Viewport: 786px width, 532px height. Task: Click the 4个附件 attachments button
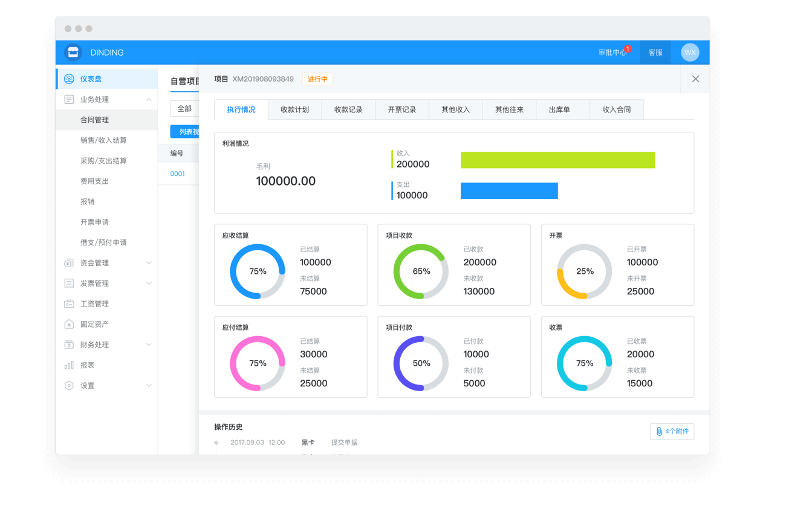672,431
